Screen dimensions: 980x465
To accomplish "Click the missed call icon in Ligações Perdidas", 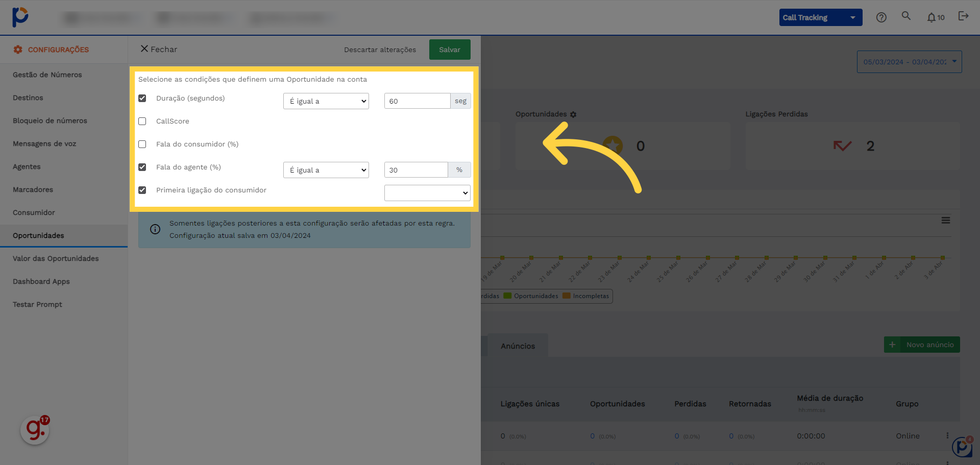I will (842, 146).
